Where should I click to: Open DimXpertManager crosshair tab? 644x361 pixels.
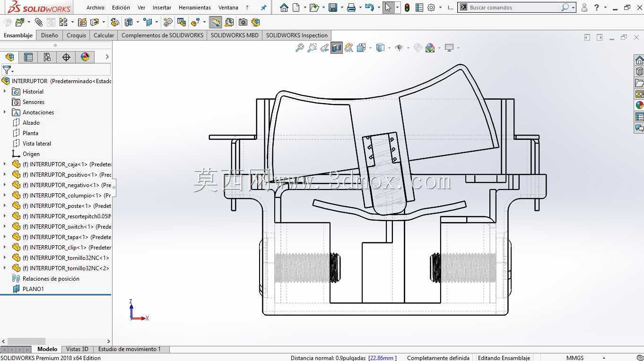pos(66,57)
